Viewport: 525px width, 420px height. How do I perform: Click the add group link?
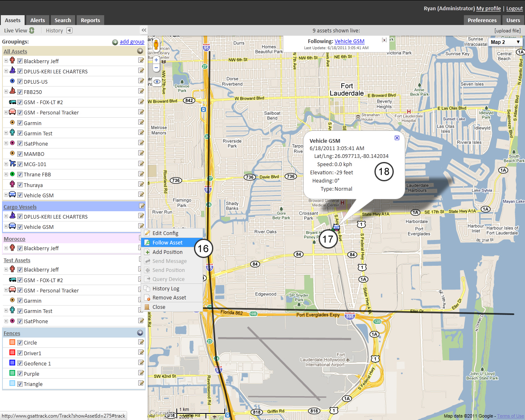pyautogui.click(x=132, y=41)
